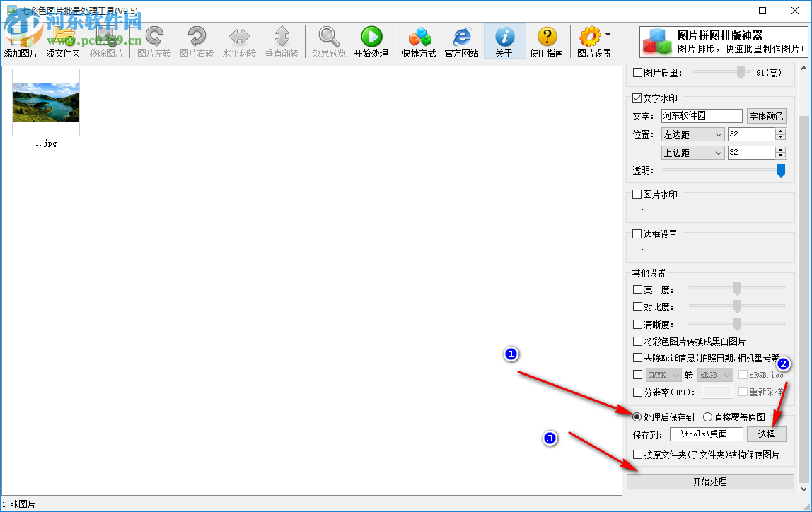This screenshot has height=512, width=812.
Task: Flip vertically using 垂直翻转 icon
Action: coord(282,42)
